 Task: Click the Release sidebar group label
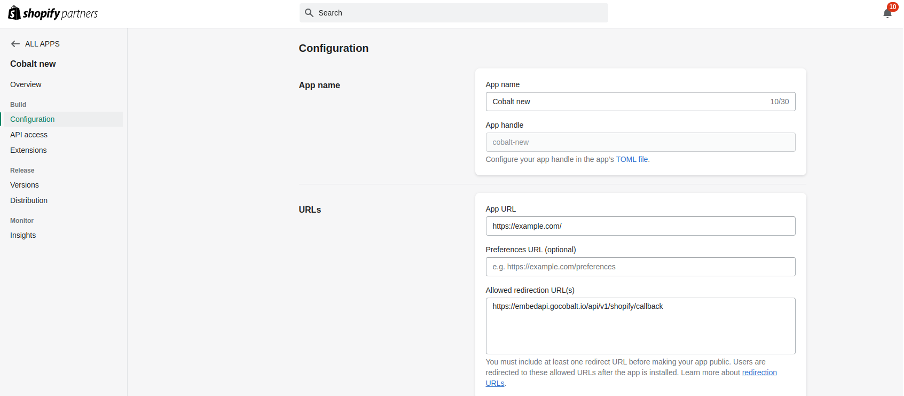[x=22, y=171]
